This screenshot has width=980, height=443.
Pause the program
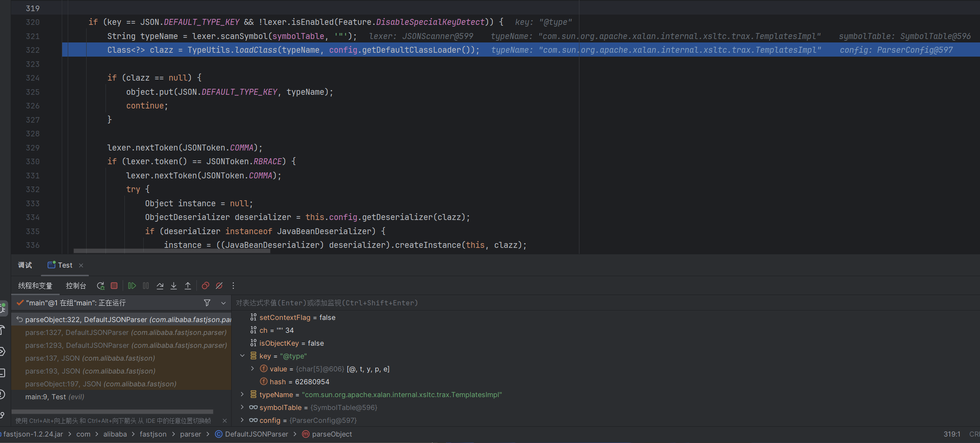pyautogui.click(x=146, y=286)
